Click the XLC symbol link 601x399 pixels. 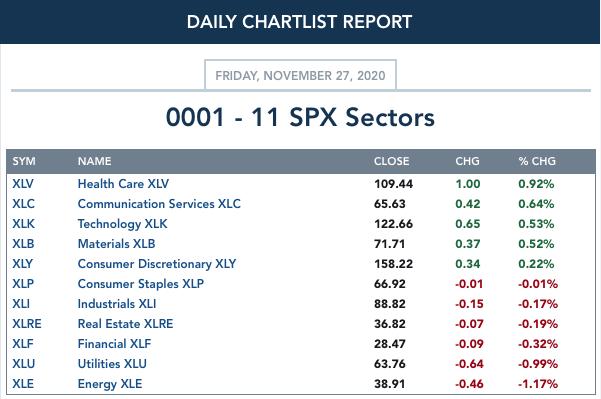point(23,204)
